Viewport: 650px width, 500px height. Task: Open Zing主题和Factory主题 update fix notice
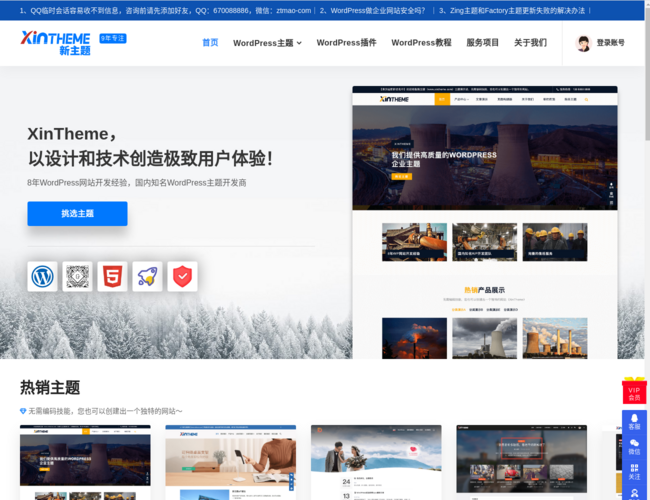click(x=512, y=10)
